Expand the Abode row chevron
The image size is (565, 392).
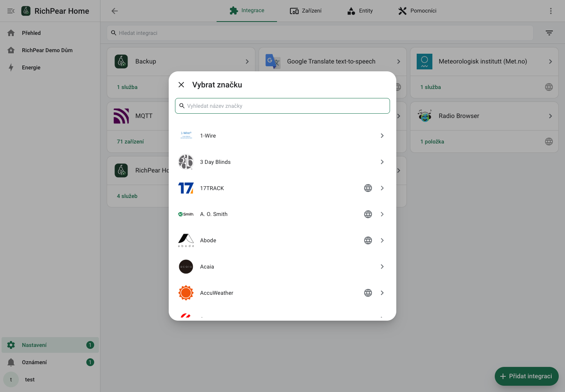(382, 240)
